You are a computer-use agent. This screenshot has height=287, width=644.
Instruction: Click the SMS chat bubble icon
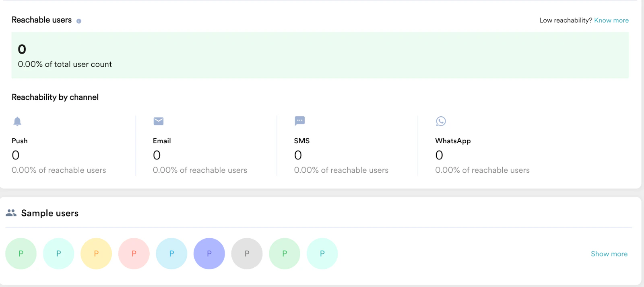point(300,121)
